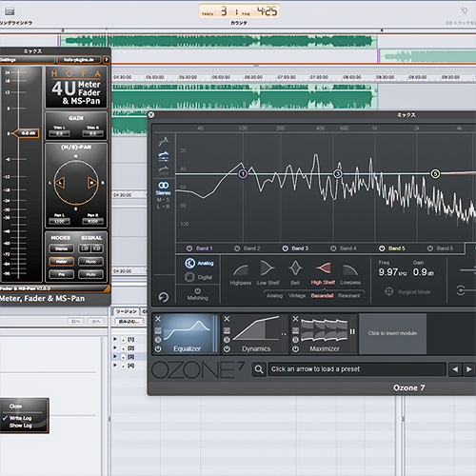This screenshot has height=476, width=476.
Task: Expand region list row [2]
Action: point(115,347)
